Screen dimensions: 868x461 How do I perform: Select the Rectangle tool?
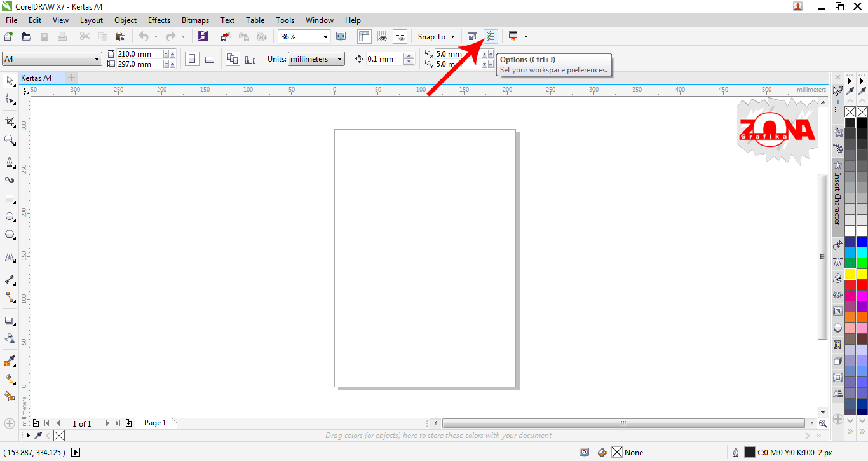click(10, 199)
